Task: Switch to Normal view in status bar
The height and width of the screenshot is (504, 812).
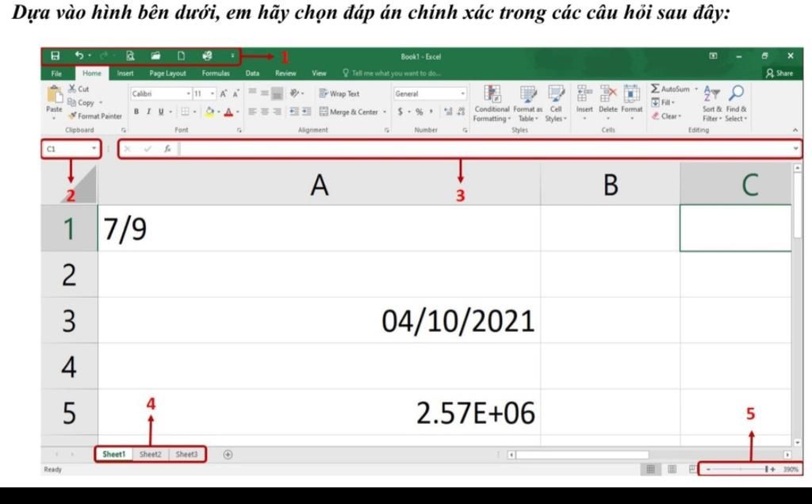Action: point(650,469)
